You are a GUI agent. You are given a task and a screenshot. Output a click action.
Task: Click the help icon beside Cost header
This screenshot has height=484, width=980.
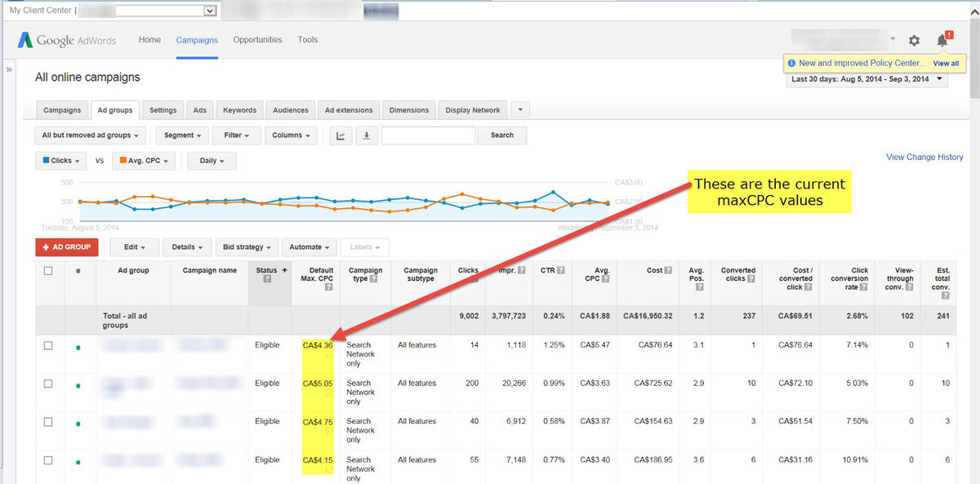pyautogui.click(x=668, y=270)
